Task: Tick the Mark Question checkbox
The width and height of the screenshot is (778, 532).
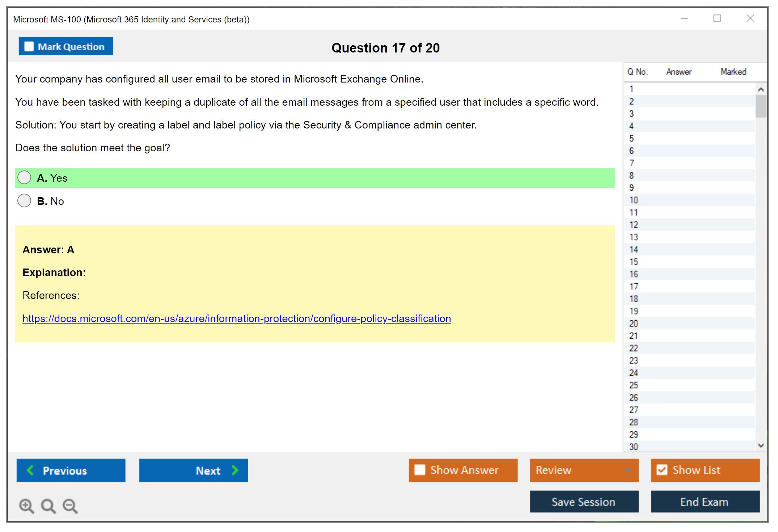Action: [29, 46]
